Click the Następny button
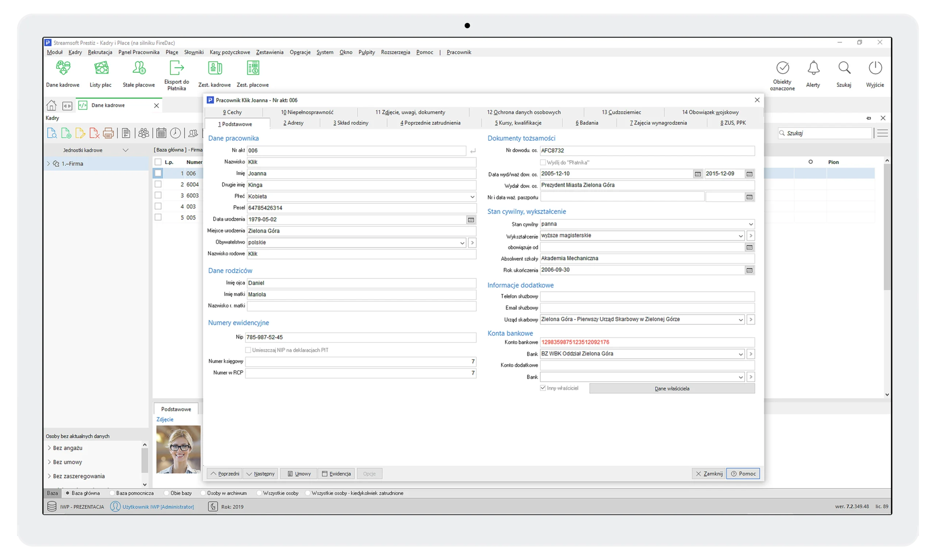The image size is (934, 560). 260,474
